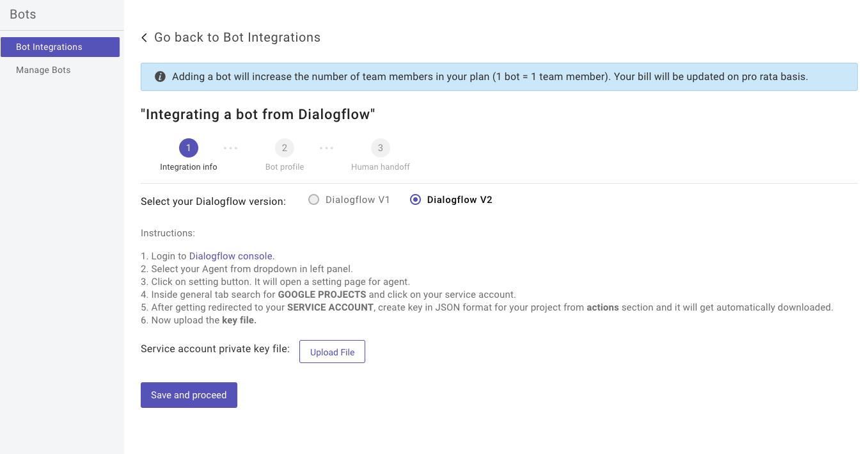Click Save and proceed
This screenshot has height=454, width=868.
pos(189,395)
